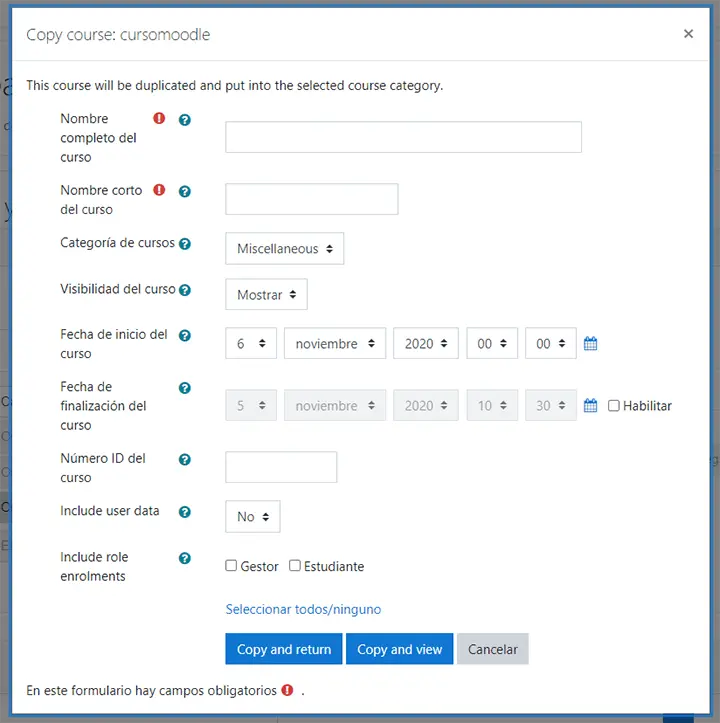The height and width of the screenshot is (723, 720).
Task: Click Seleccionar todos/ninguno link
Action: tap(303, 609)
